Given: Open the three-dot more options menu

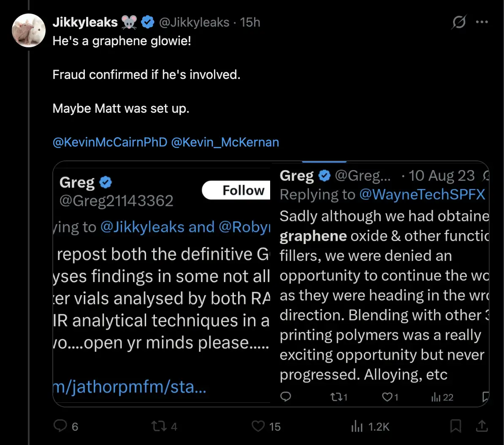Looking at the screenshot, I should tap(482, 22).
